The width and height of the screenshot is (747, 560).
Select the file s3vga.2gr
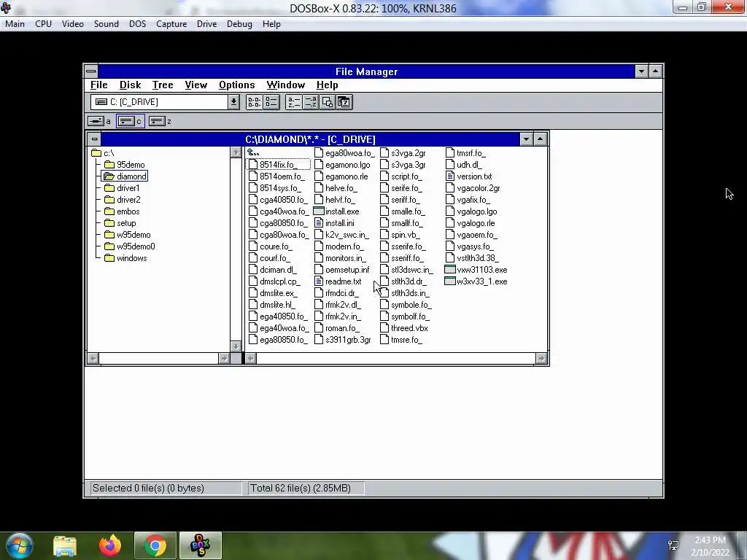click(x=403, y=153)
